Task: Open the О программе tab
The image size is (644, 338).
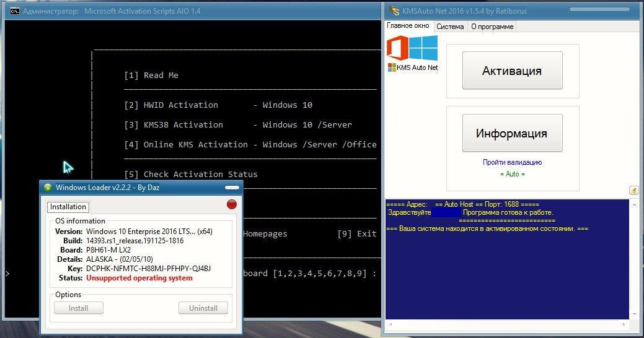Action: point(492,27)
